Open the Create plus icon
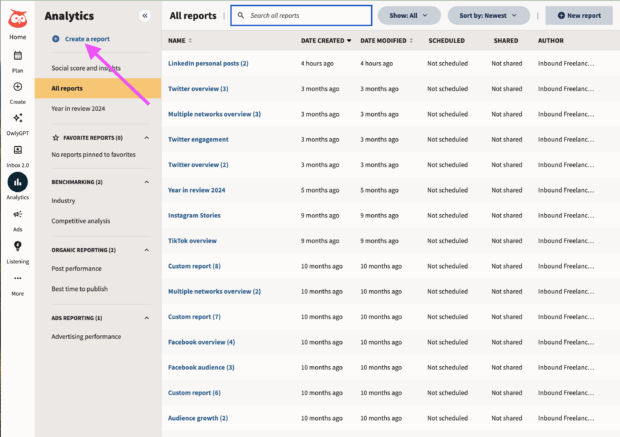The height and width of the screenshot is (437, 620). [17, 87]
